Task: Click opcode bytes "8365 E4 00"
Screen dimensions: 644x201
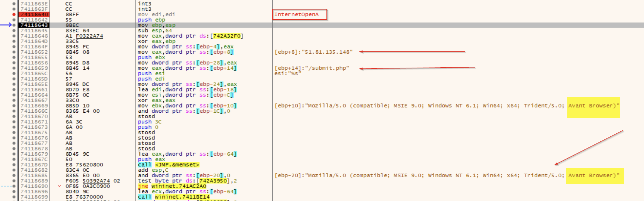Action: click(x=83, y=111)
